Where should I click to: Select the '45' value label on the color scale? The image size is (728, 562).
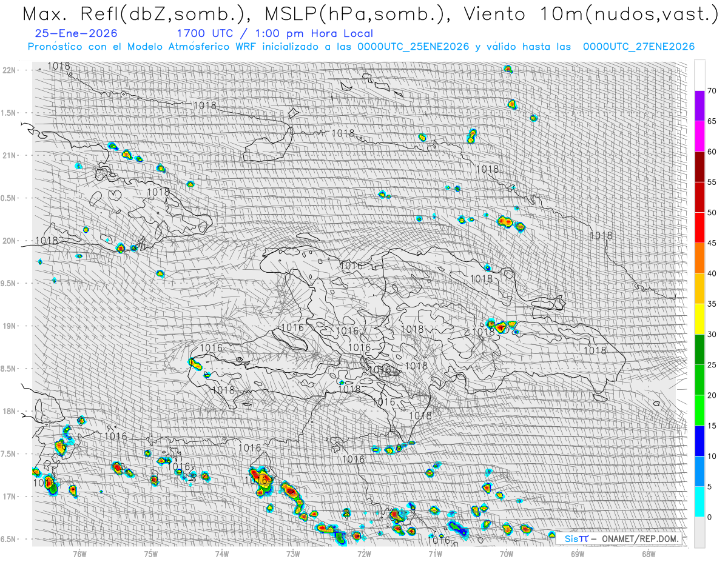click(x=712, y=243)
